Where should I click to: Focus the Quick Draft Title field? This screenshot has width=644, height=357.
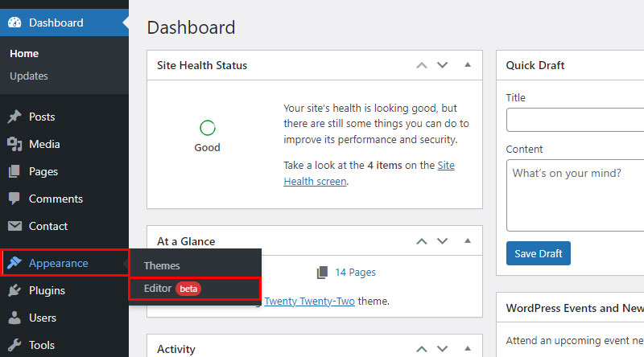(x=575, y=120)
